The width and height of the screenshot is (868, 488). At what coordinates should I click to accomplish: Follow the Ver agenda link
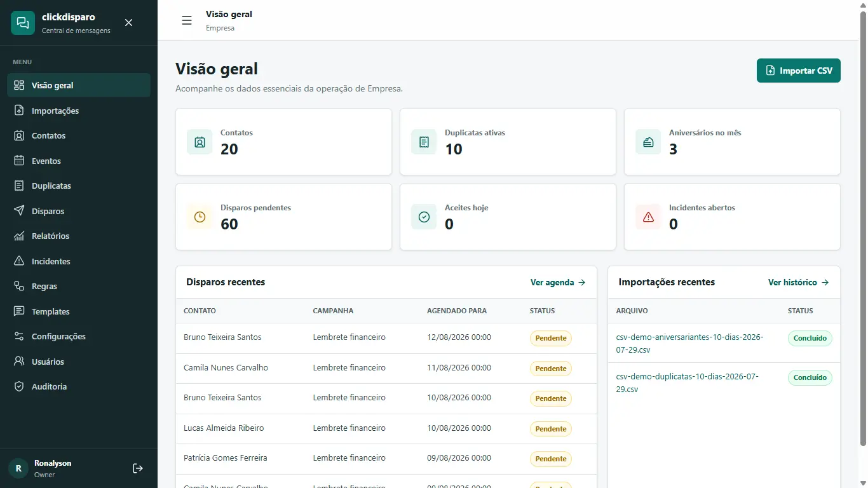click(x=558, y=282)
